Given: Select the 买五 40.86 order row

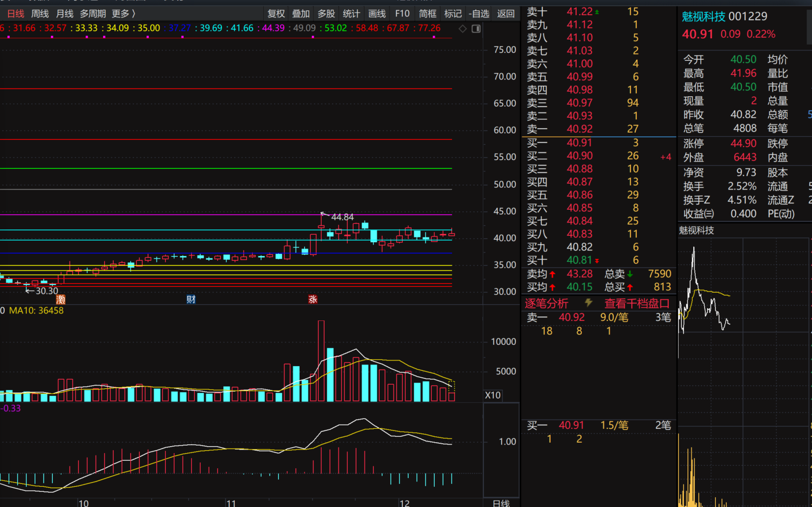Looking at the screenshot, I should pos(599,195).
